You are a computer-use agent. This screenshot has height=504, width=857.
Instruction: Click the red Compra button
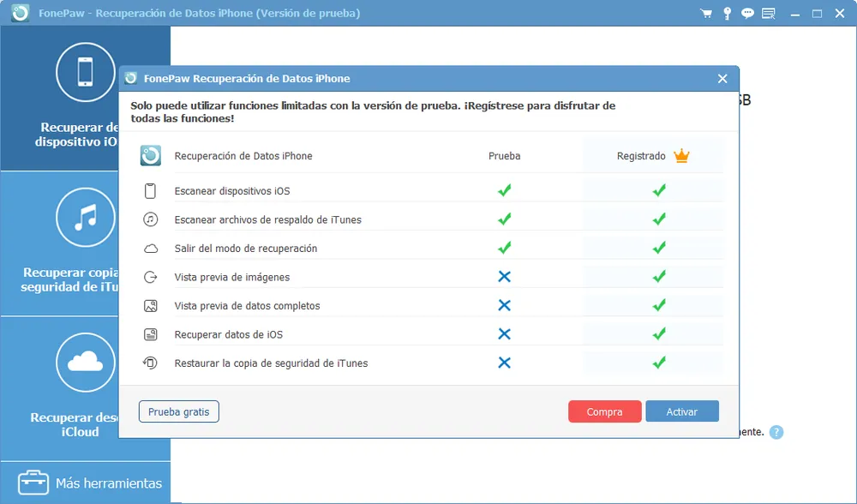pos(604,411)
